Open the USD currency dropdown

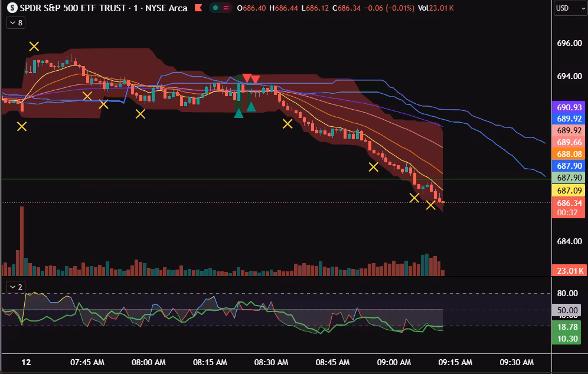point(569,8)
